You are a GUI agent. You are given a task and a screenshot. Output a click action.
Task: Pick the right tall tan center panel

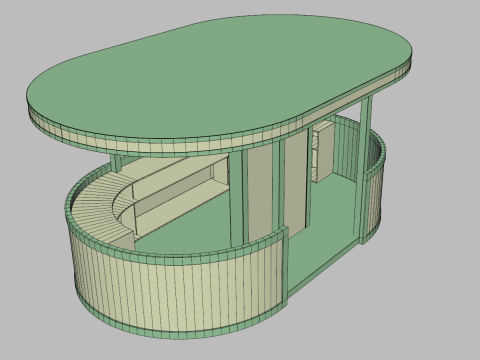[295, 182]
